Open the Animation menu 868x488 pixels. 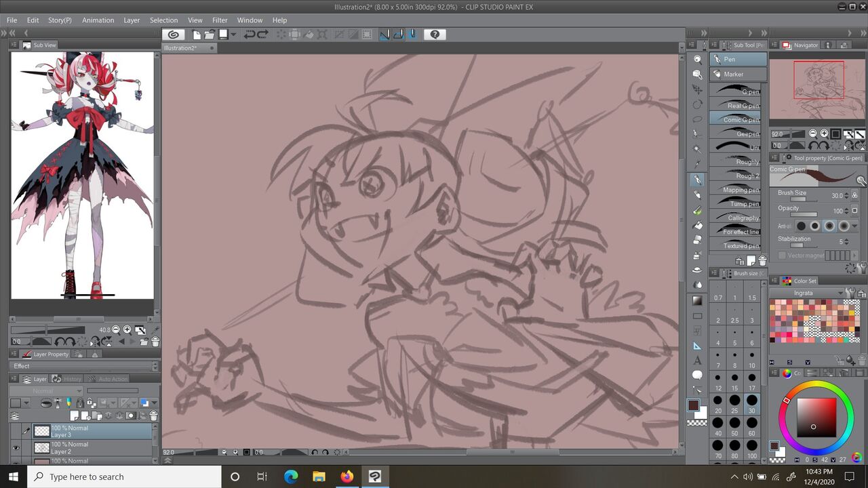(x=98, y=20)
